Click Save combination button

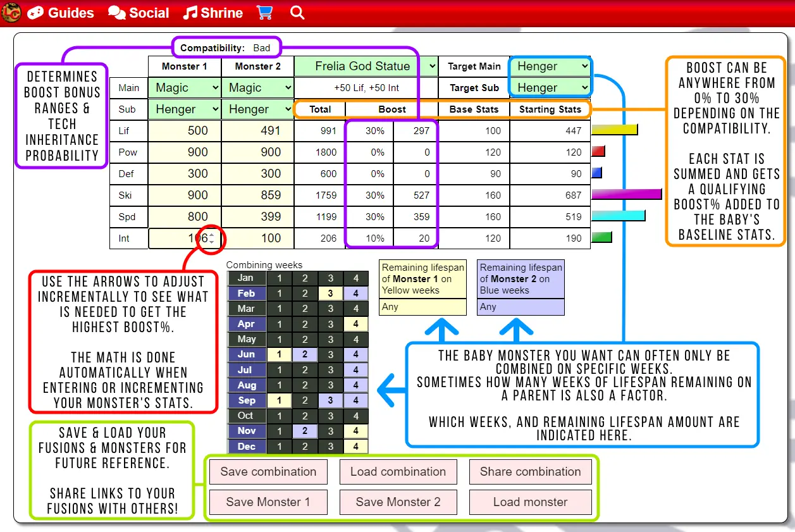(268, 472)
